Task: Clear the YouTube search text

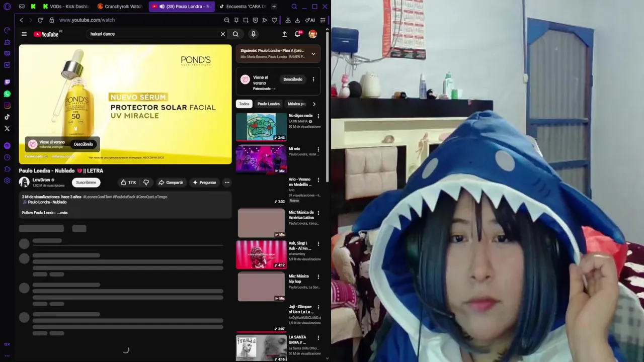Action: tap(223, 34)
